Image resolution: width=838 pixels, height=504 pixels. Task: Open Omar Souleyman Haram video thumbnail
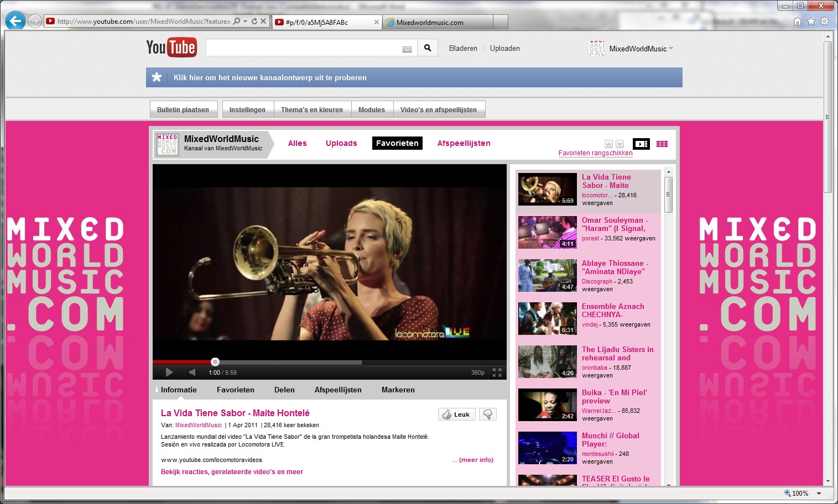tap(547, 232)
